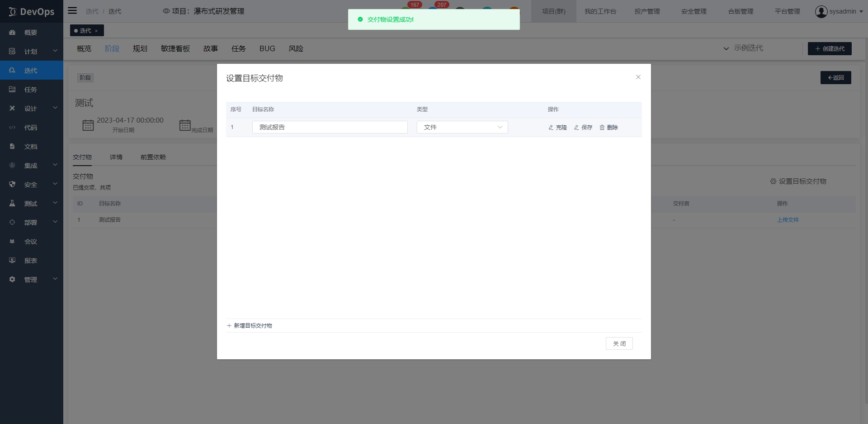The width and height of the screenshot is (868, 424).
Task: Click the 上传文件 link
Action: coord(788,220)
